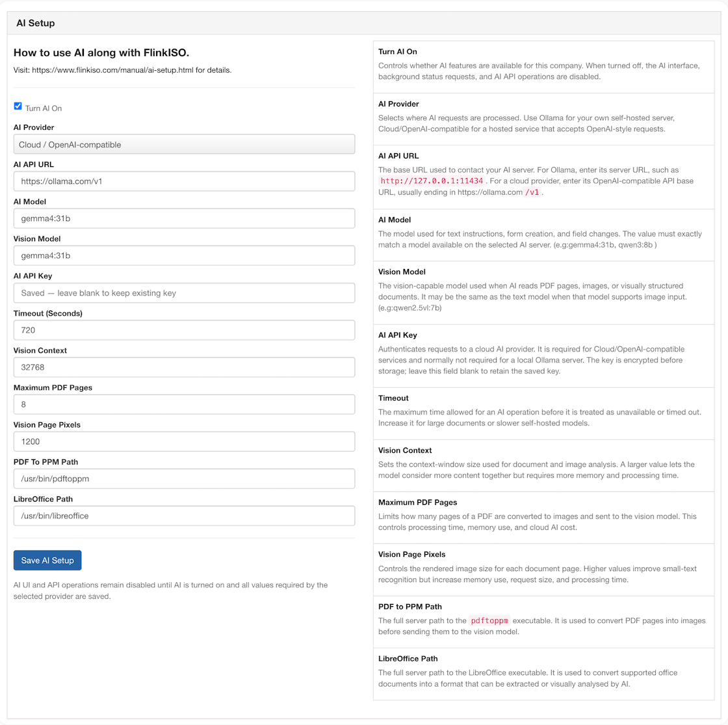
Task: Open the AI Provider dropdown
Action: click(x=185, y=144)
